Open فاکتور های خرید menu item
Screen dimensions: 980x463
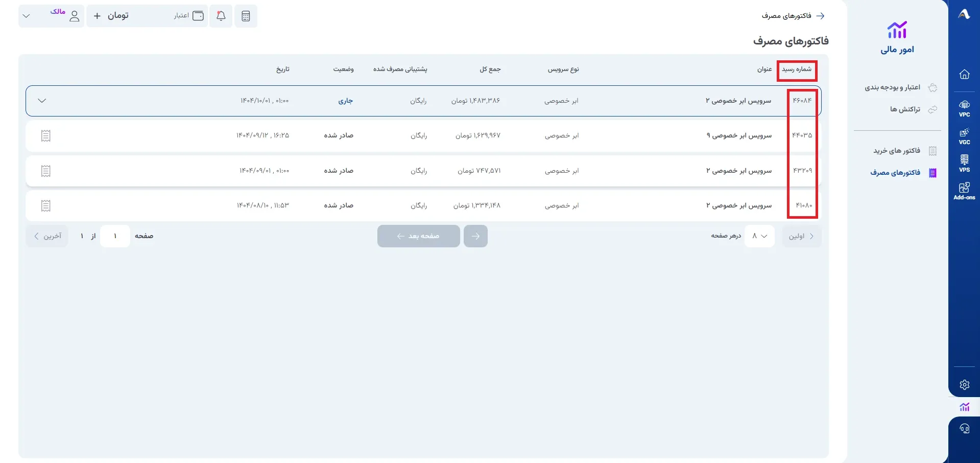[905, 151]
